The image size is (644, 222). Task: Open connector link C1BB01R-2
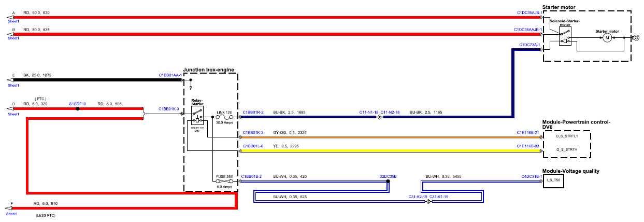click(x=253, y=112)
